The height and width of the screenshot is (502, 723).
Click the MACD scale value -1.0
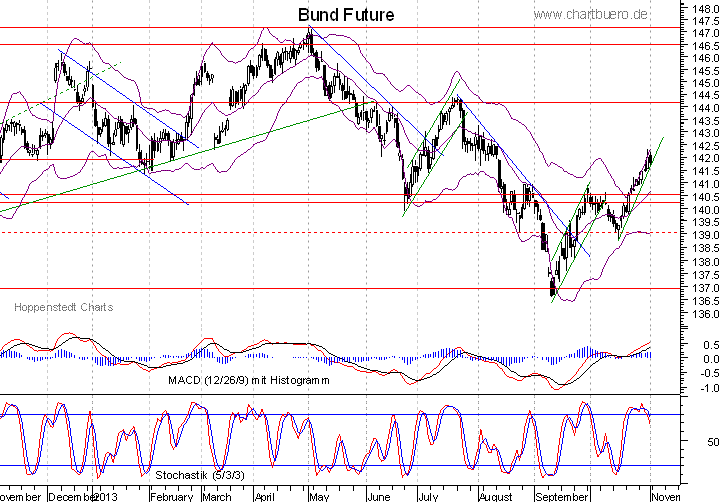pos(710,389)
